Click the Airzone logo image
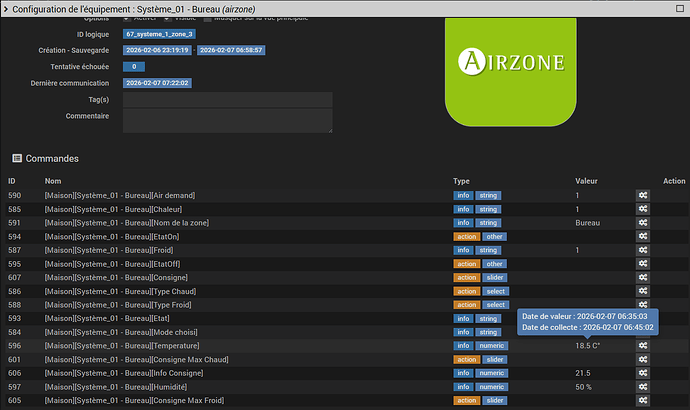 (510, 72)
